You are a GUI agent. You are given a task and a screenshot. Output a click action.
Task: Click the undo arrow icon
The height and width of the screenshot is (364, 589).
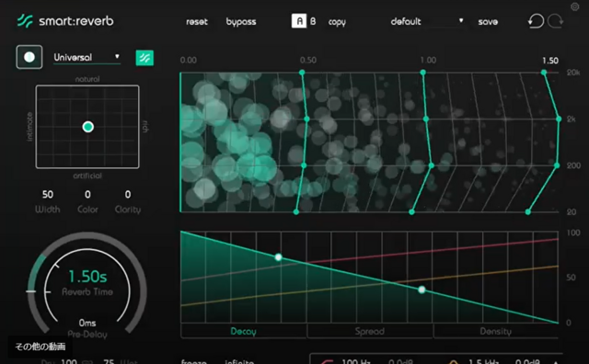536,21
